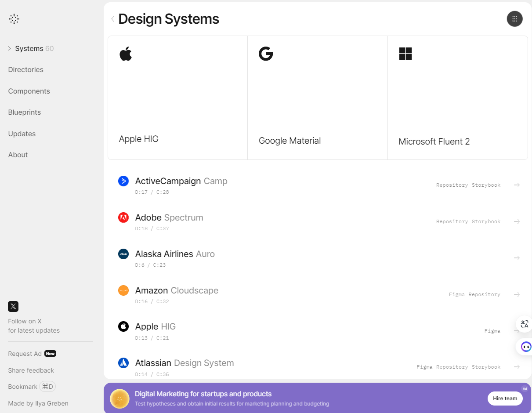Click arrow at end of Adobe Spectrum row
This screenshot has width=532, height=413.
click(x=517, y=221)
